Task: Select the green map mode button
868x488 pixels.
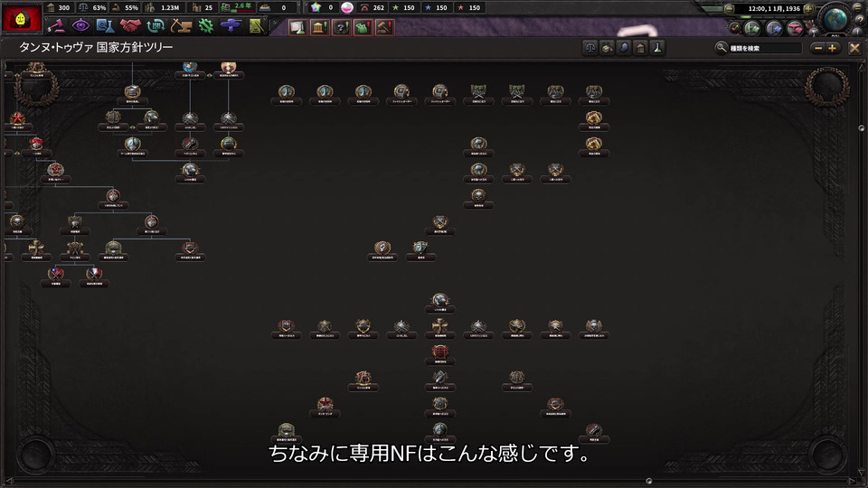Action: pos(751,28)
